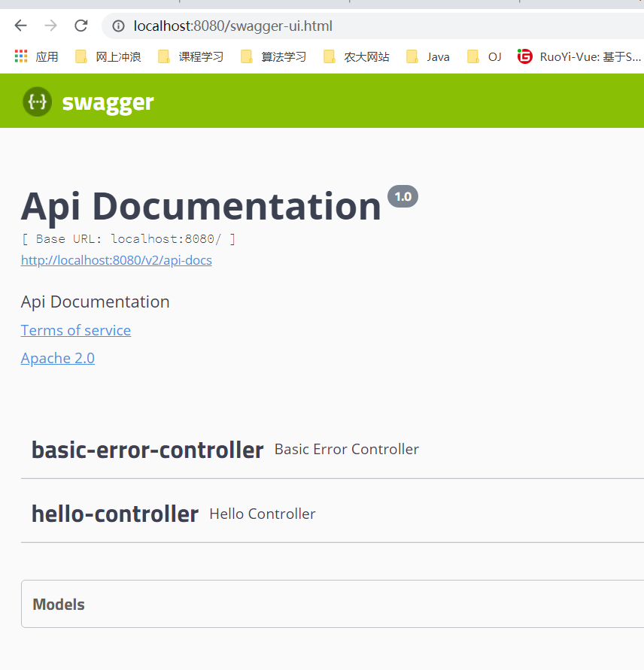Open the Apache 2.0 license link
644x670 pixels.
[58, 358]
